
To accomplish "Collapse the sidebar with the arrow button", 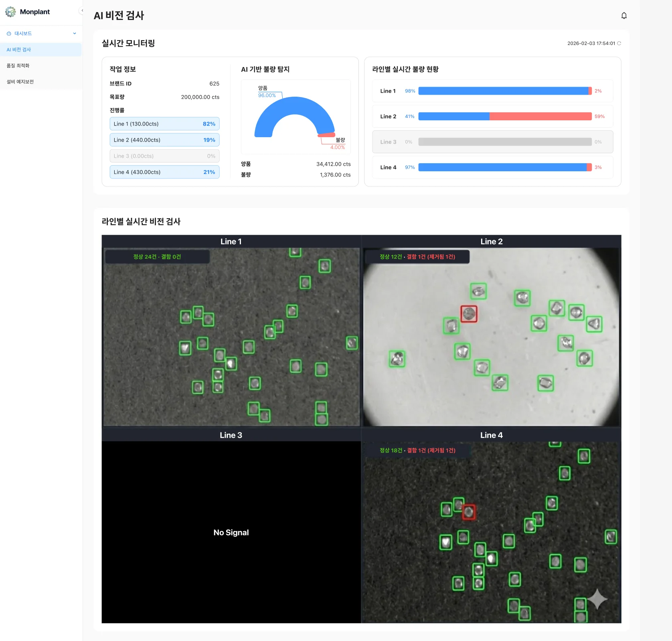I will click(82, 11).
